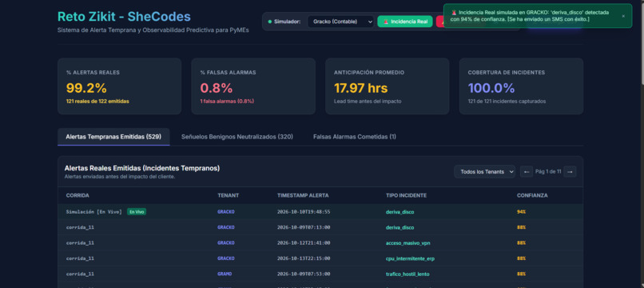Click the 1 falsa alarmas (0.8%) text

[227, 102]
